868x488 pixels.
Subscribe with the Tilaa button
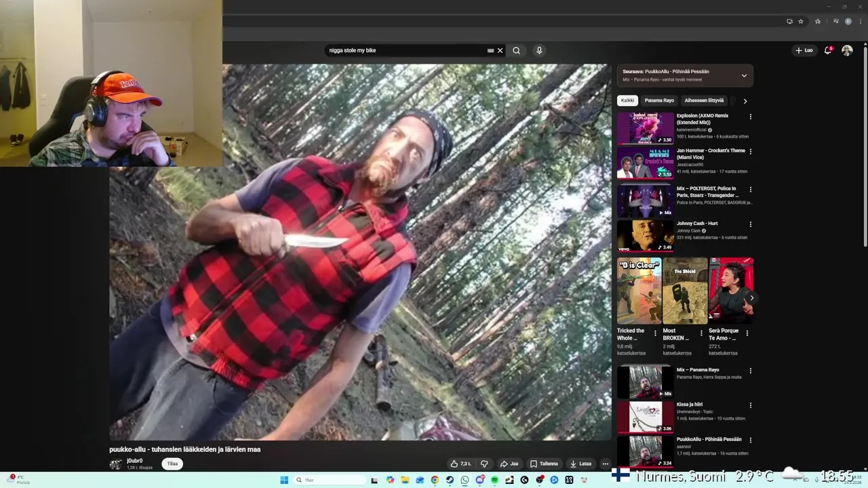point(172,464)
